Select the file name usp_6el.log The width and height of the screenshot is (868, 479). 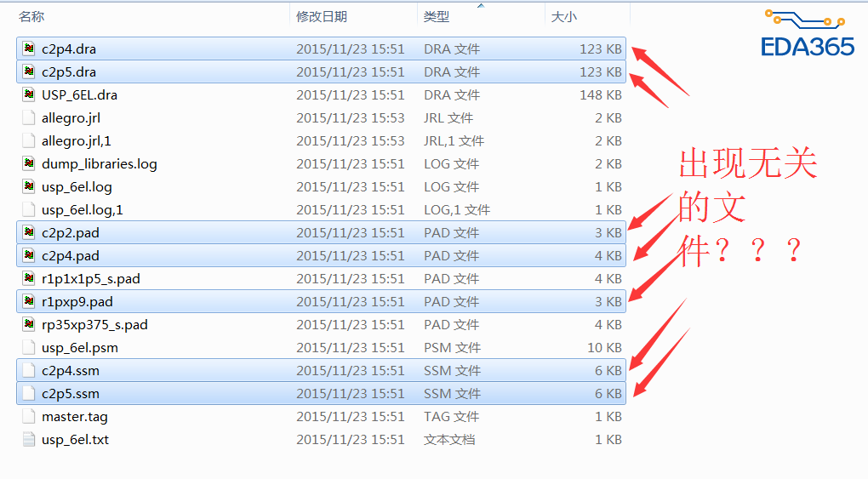coord(77,186)
